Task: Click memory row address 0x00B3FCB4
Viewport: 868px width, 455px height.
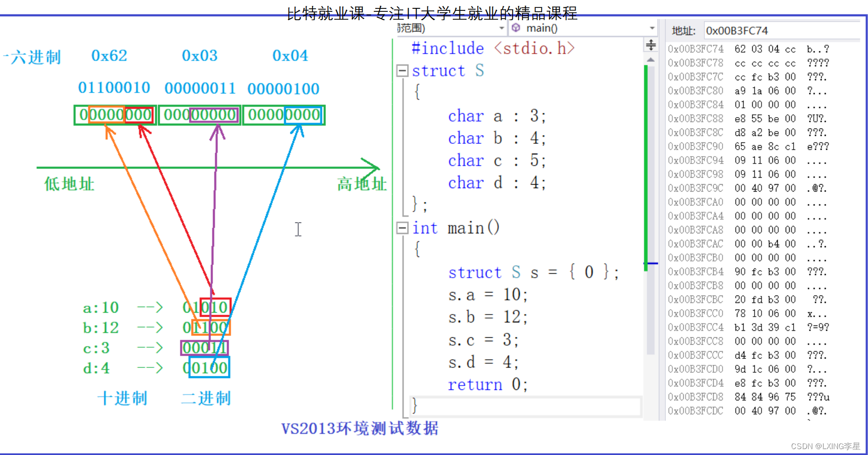Action: click(x=695, y=271)
